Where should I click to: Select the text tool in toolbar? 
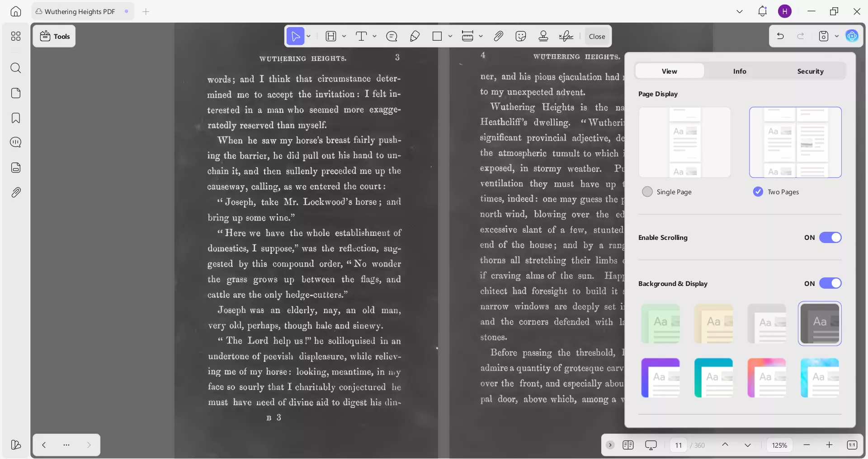[361, 36]
